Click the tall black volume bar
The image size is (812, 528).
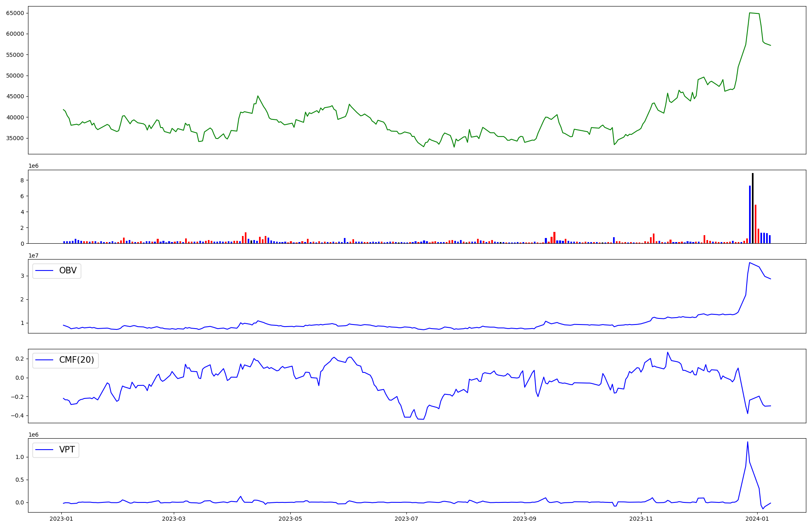coord(753,208)
